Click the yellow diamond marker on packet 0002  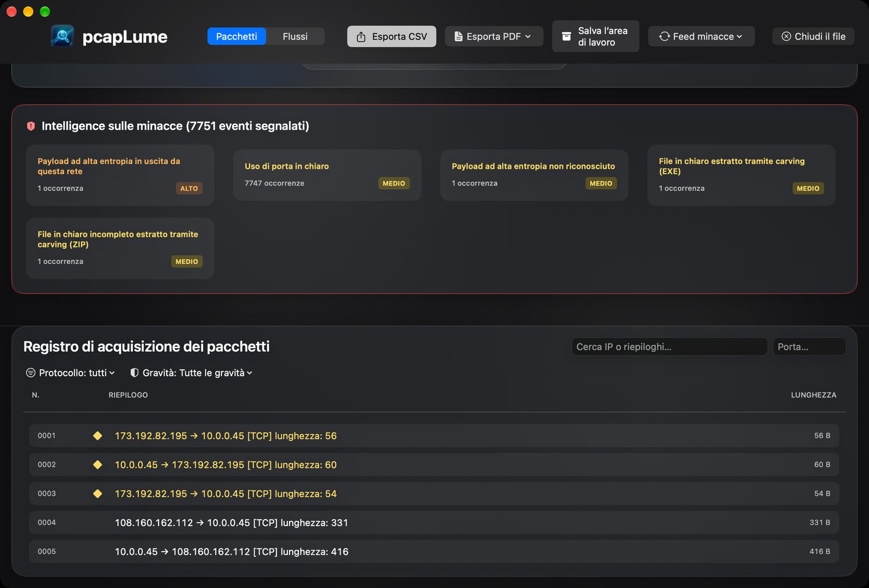(x=98, y=465)
